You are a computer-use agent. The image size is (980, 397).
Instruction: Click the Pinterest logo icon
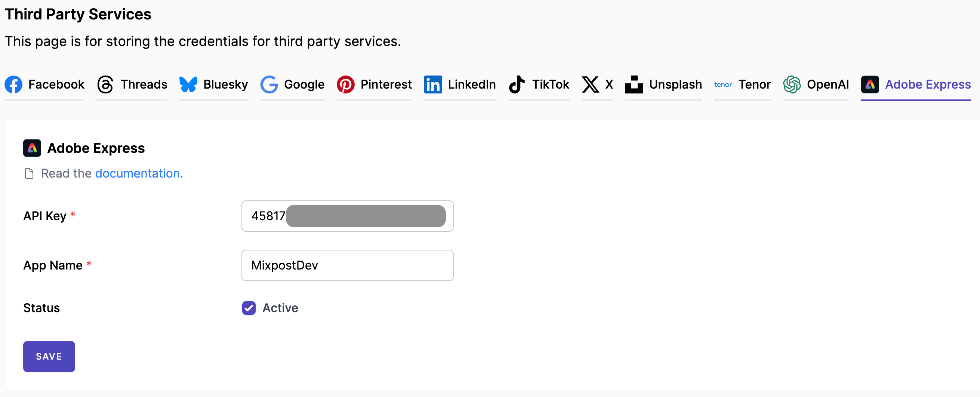click(345, 84)
